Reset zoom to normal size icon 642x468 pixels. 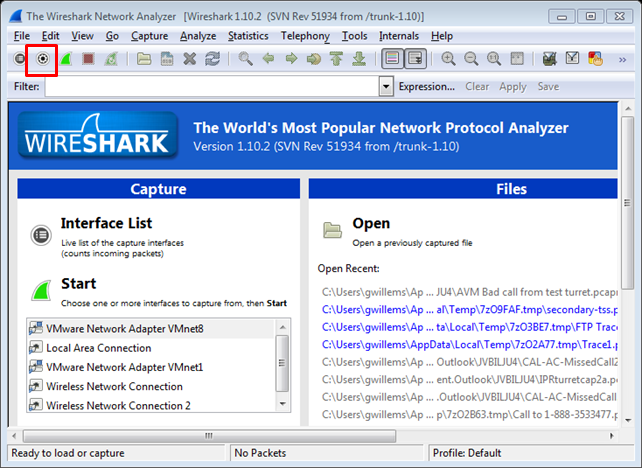tap(494, 59)
